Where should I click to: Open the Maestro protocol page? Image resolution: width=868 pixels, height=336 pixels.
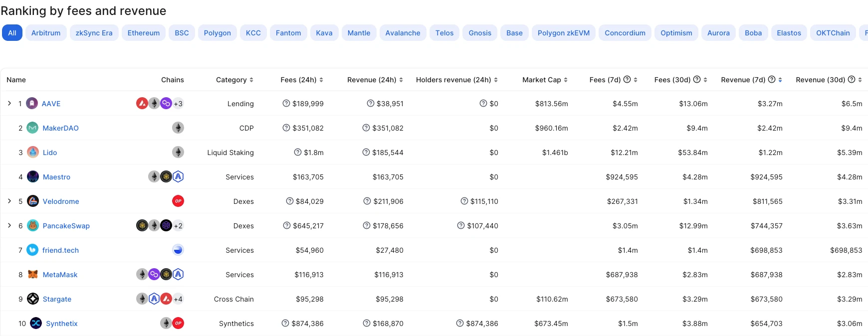(x=56, y=177)
